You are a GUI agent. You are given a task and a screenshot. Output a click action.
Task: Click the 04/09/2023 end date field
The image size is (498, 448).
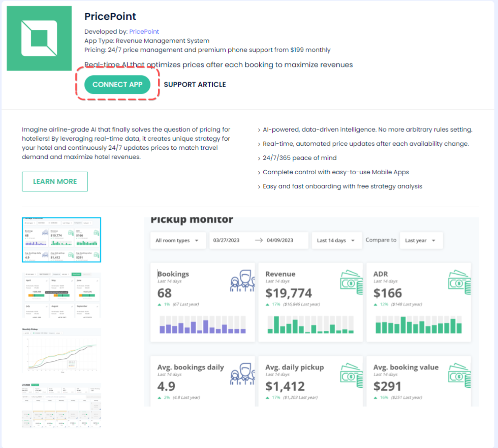280,240
